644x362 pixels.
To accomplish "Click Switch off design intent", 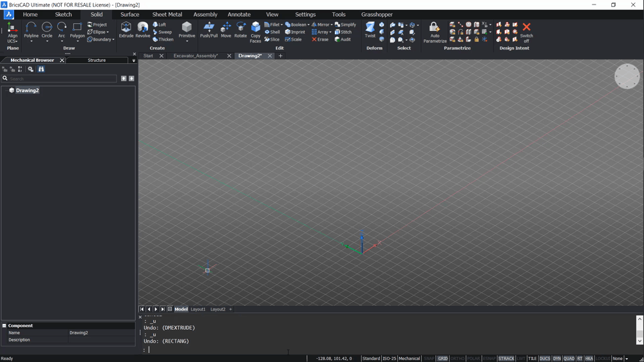I will click(x=527, y=32).
